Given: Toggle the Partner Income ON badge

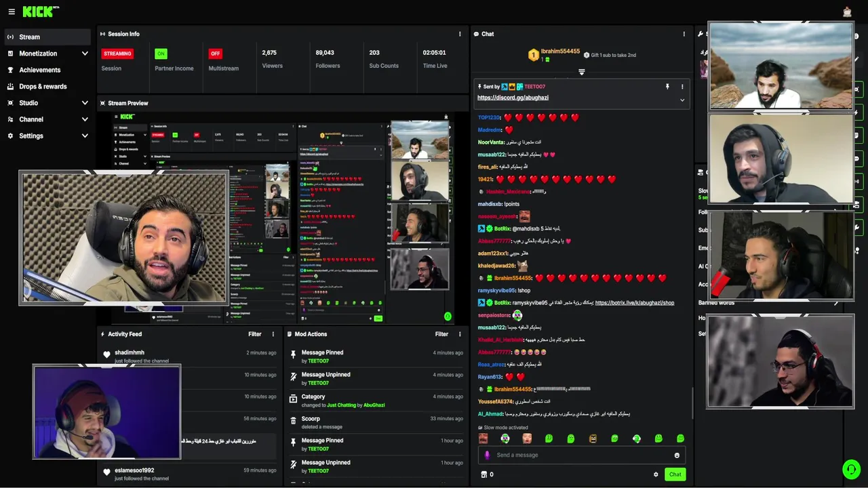Looking at the screenshot, I should coord(161,54).
